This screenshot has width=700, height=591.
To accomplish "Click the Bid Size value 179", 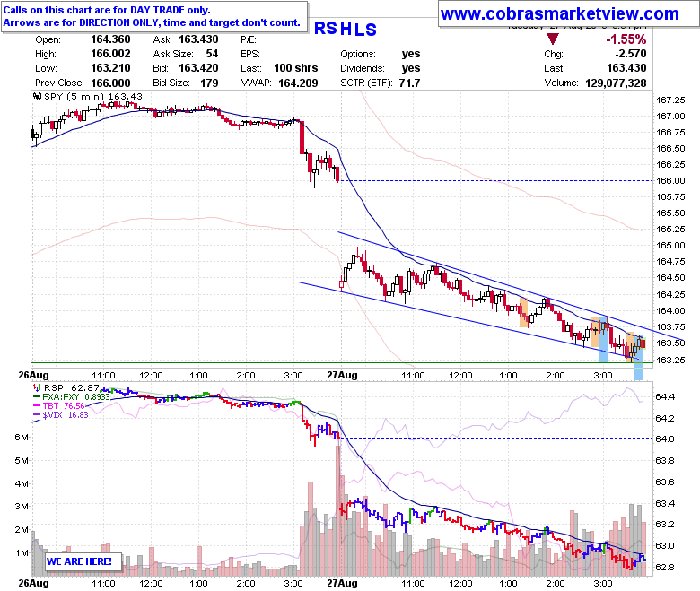I will (209, 83).
